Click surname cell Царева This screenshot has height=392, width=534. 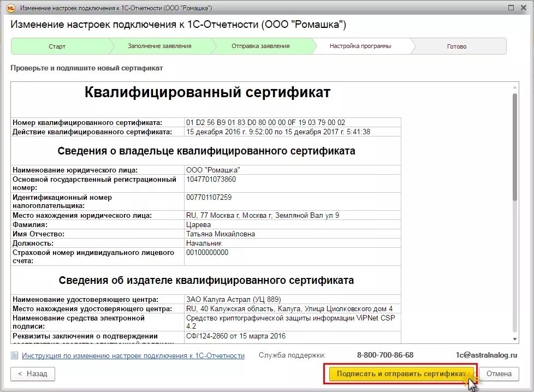coord(293,225)
